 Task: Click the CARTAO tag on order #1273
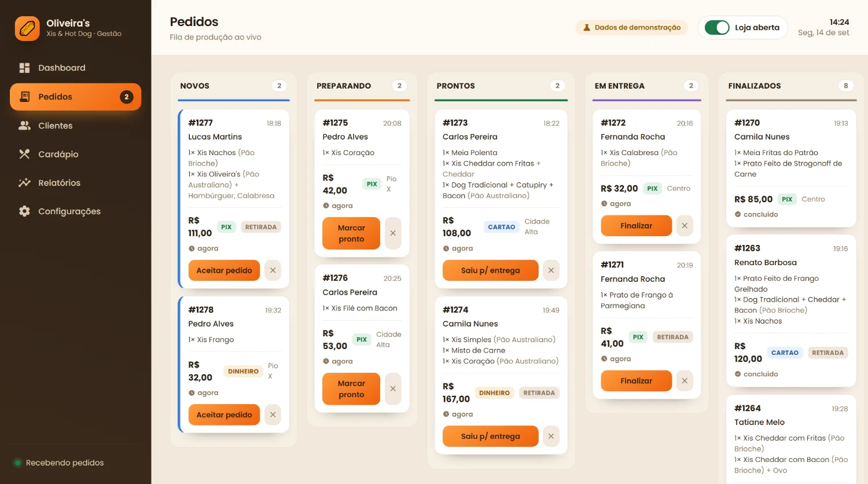click(x=501, y=227)
